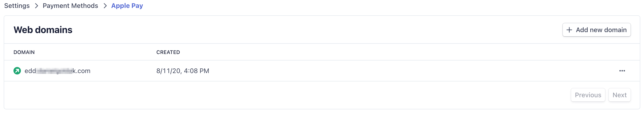Click the blurred part of the domain name

pos(55,71)
